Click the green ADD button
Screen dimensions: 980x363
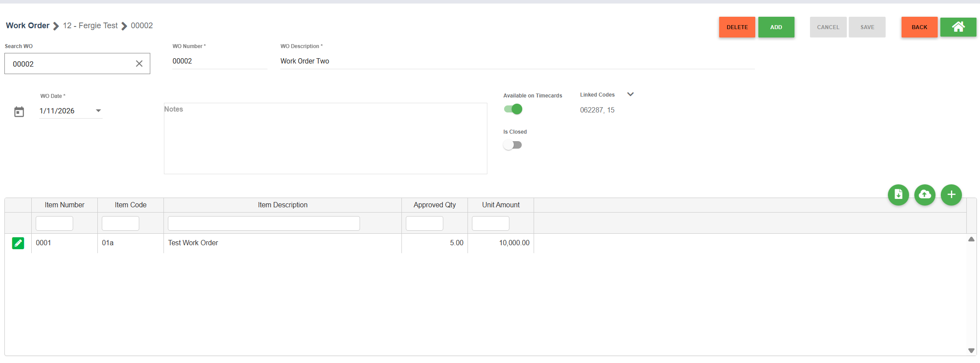click(x=776, y=27)
